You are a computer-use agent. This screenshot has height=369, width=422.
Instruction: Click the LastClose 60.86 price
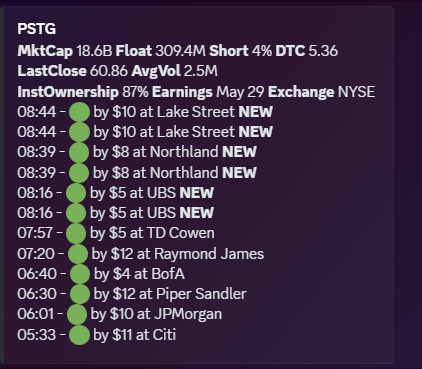(109, 71)
